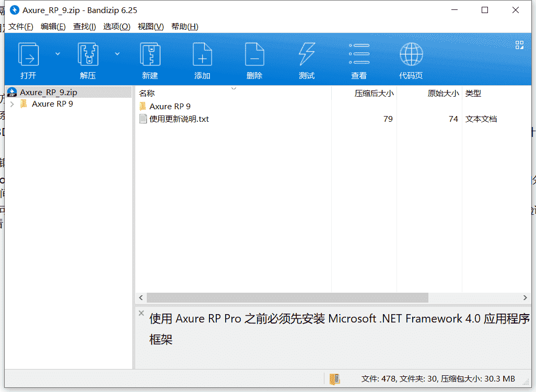Click the Delete (删除) toolbar icon
Screen dimensions: 536x392
(x=254, y=55)
